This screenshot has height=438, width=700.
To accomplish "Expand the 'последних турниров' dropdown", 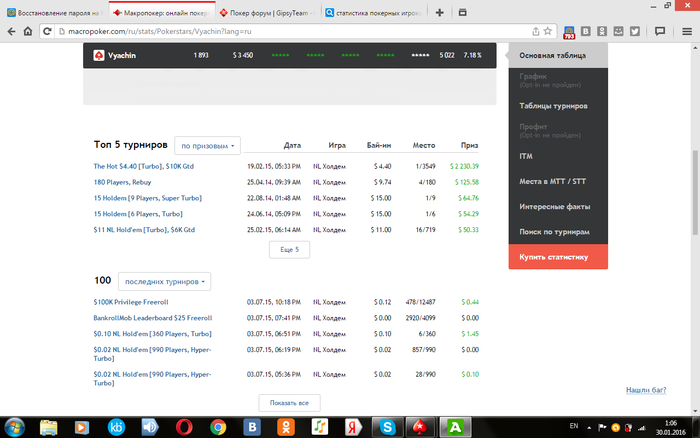I will tap(164, 282).
